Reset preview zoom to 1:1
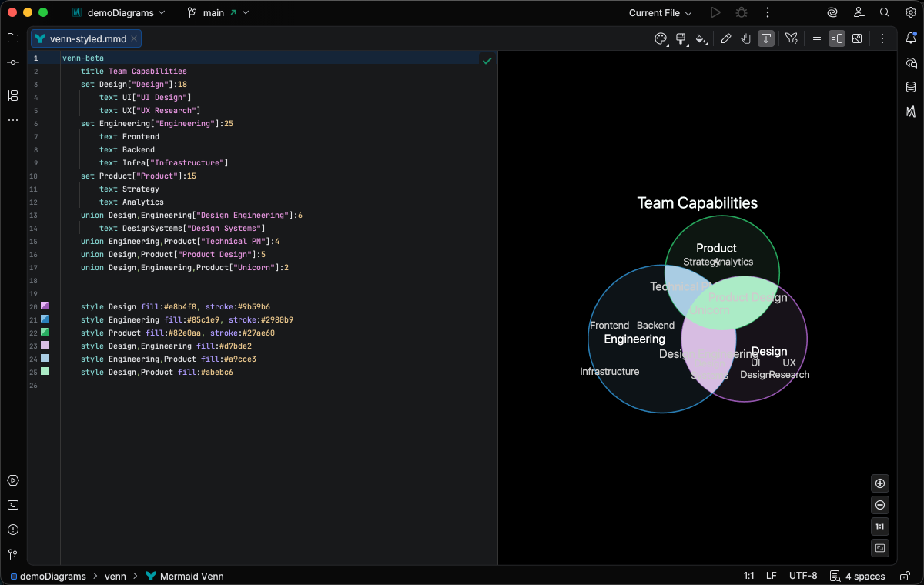 click(x=880, y=526)
